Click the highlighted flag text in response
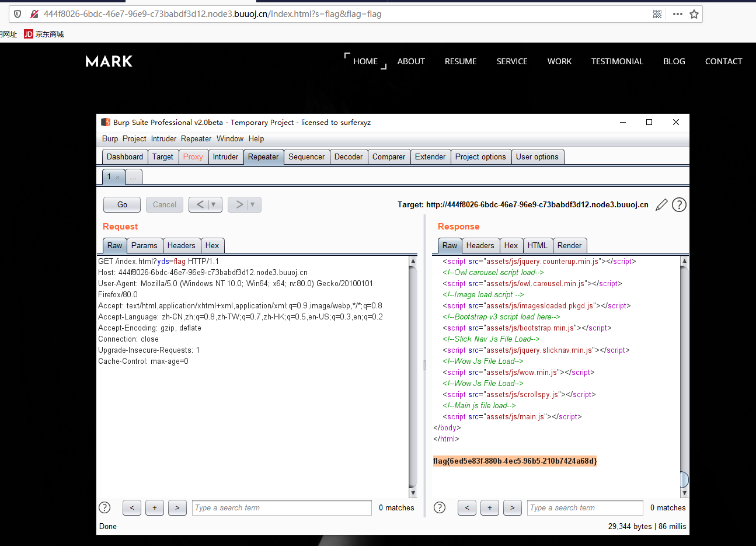Screen dimensions: 756x546 [x=515, y=461]
